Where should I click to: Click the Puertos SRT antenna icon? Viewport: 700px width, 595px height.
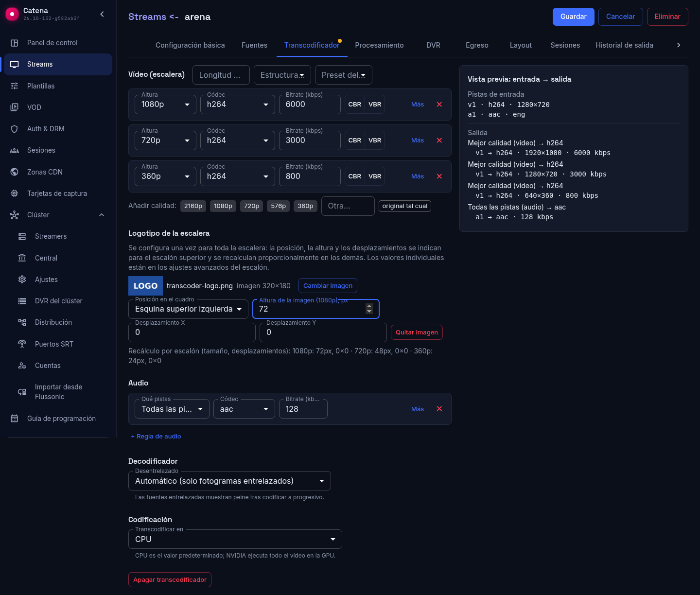point(22,344)
